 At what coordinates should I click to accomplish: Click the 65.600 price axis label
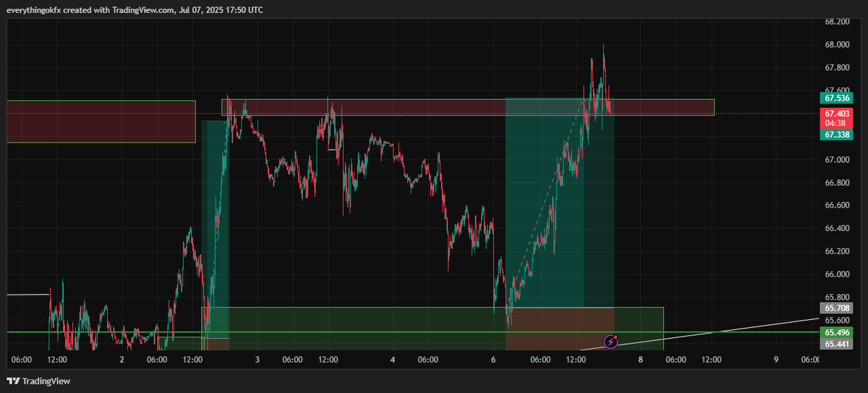coord(837,321)
